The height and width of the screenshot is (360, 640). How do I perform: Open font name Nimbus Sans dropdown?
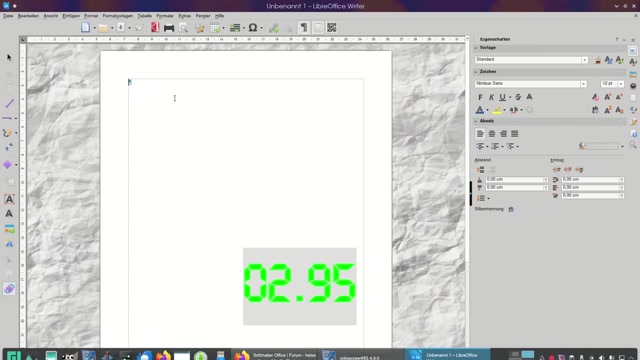click(x=583, y=84)
